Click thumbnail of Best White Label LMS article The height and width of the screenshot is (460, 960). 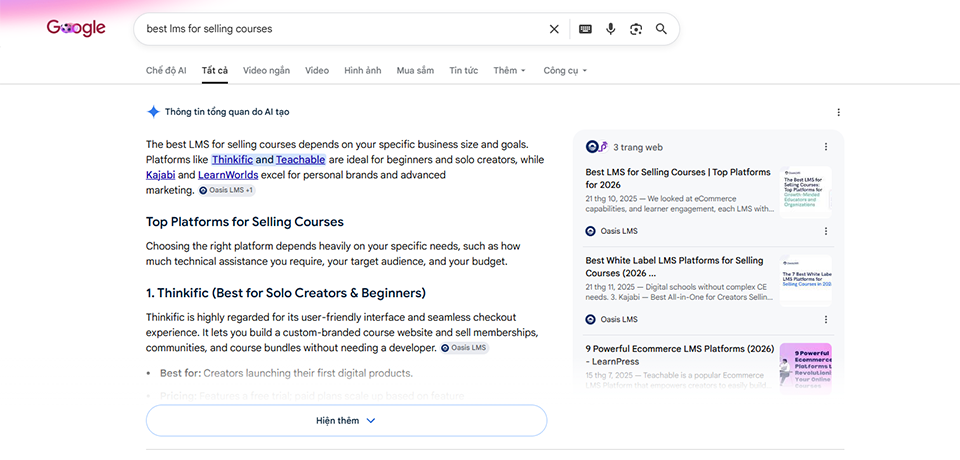(806, 280)
